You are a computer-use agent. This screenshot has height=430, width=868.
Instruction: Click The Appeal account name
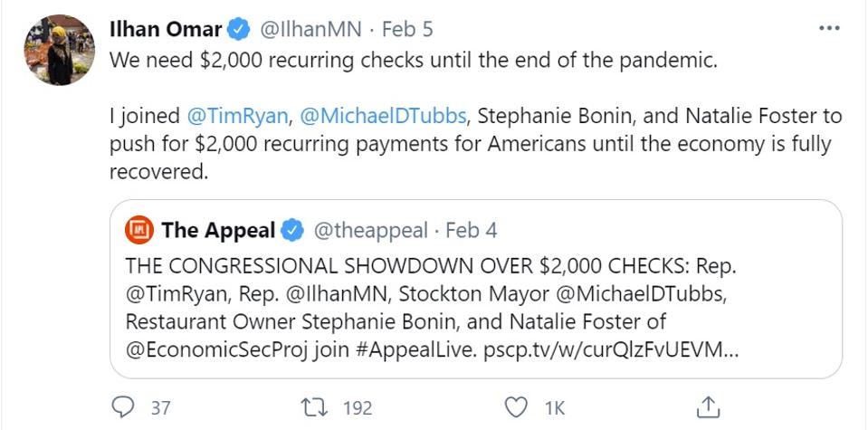click(218, 231)
